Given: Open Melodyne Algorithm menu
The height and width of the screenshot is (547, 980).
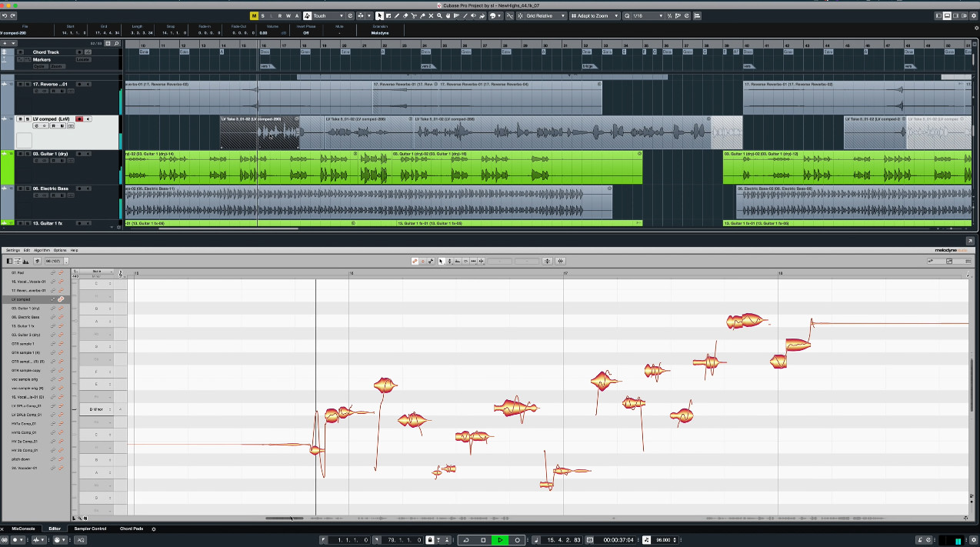Looking at the screenshot, I should pos(42,250).
